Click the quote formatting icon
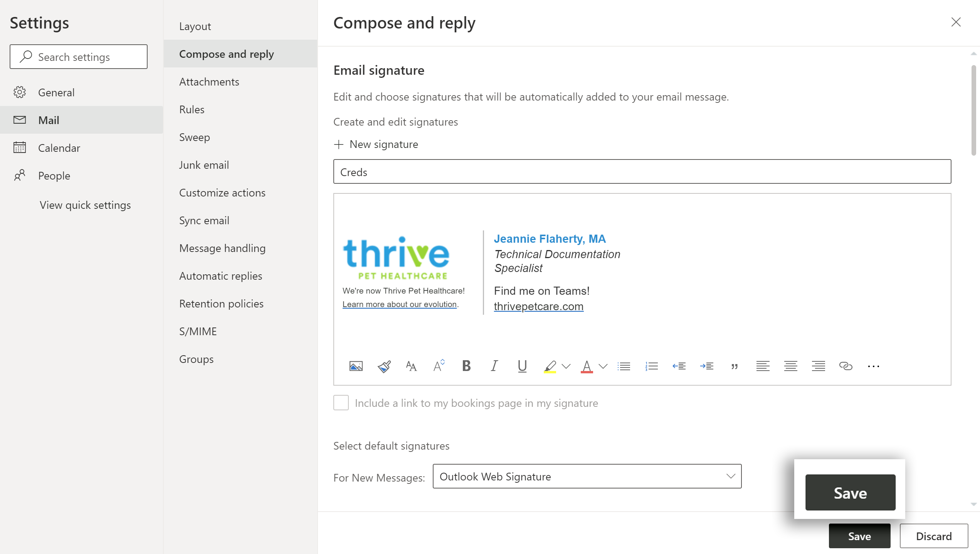Image resolution: width=980 pixels, height=554 pixels. [735, 366]
